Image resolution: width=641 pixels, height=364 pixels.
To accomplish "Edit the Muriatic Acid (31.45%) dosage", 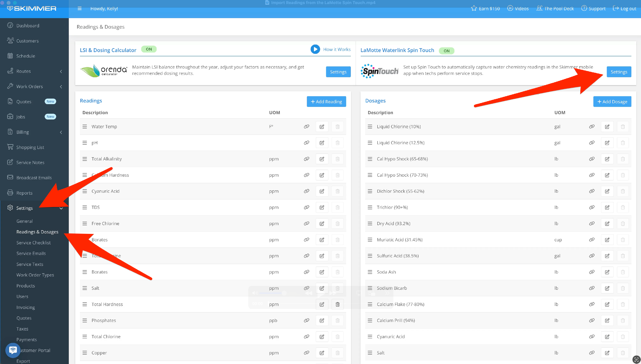I will click(x=607, y=240).
